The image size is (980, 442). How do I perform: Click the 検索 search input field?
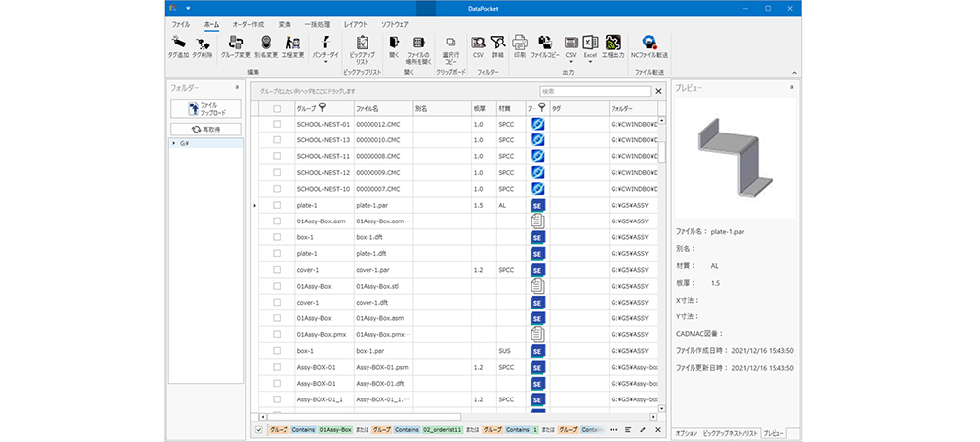pyautogui.click(x=596, y=91)
